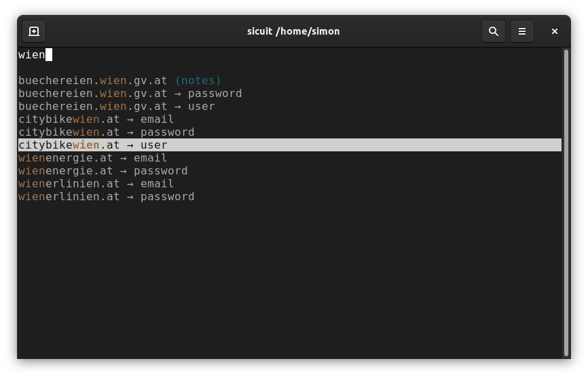Click the window title 'sicuit /home/simon'
Image resolution: width=588 pixels, height=378 pixels.
coord(293,31)
